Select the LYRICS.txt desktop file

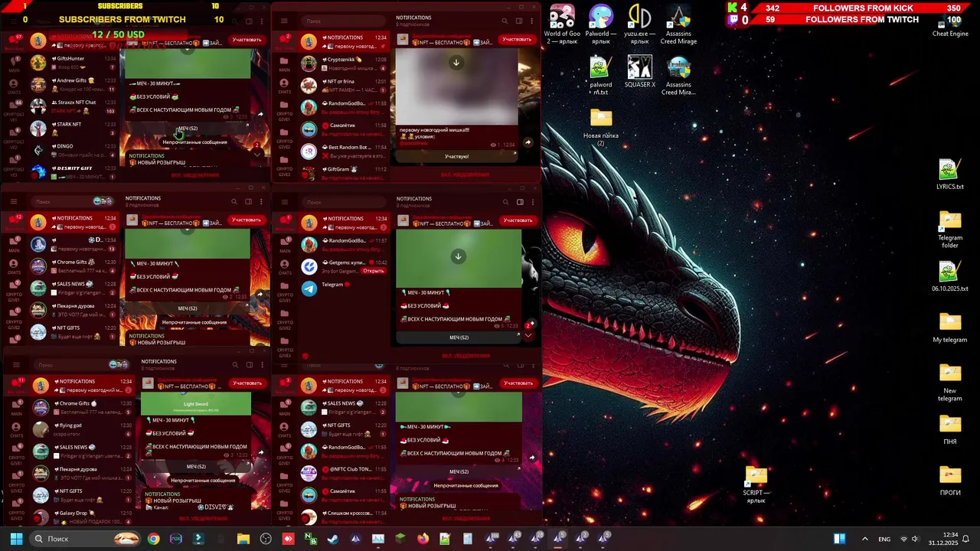coord(949,174)
